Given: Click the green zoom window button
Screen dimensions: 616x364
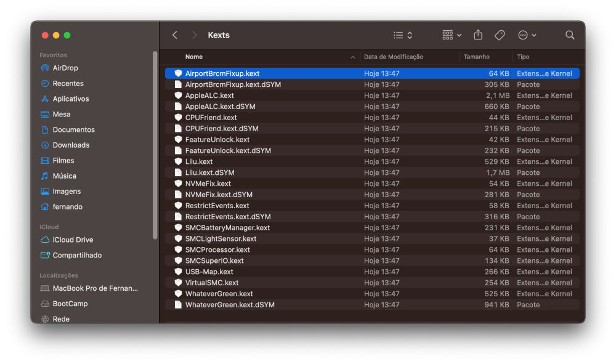Looking at the screenshot, I should (67, 35).
